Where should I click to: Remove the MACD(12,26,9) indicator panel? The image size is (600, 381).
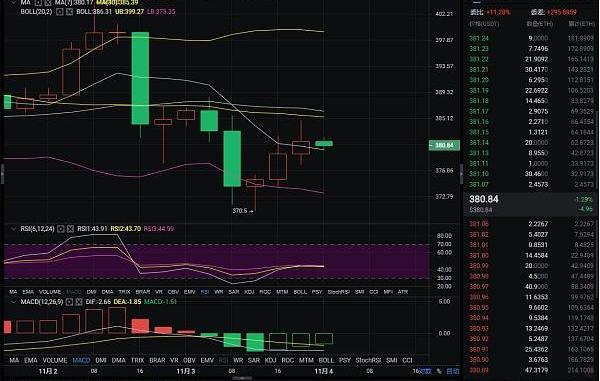click(x=79, y=302)
